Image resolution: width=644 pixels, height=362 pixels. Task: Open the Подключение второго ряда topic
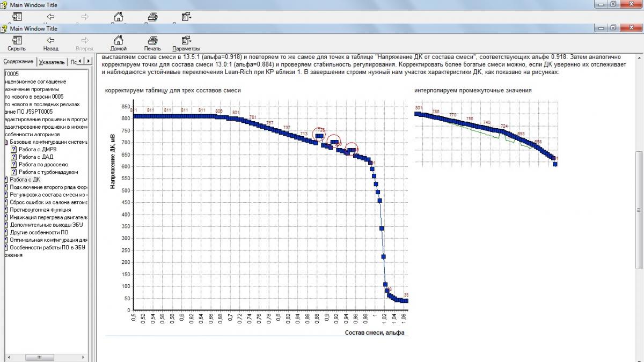point(48,187)
